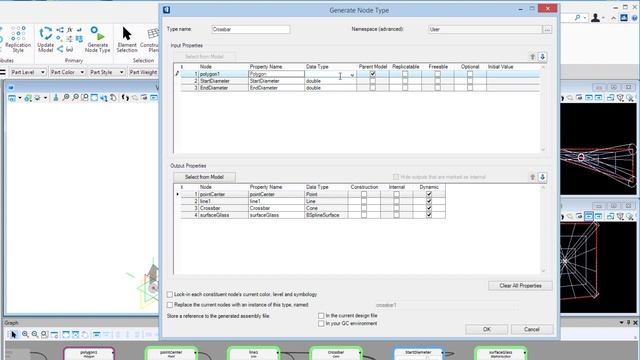Click the fx functions icon in Primary group
This screenshot has width=640, height=360.
click(70, 30)
